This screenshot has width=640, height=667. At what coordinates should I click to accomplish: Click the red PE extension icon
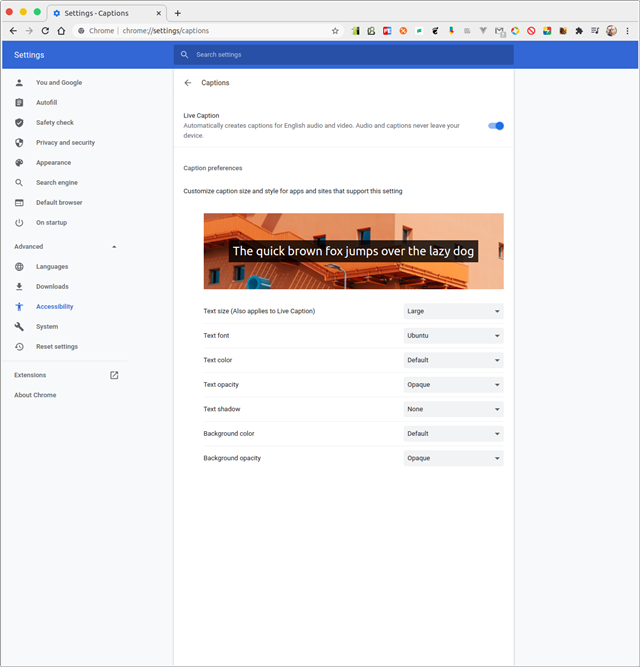387,31
